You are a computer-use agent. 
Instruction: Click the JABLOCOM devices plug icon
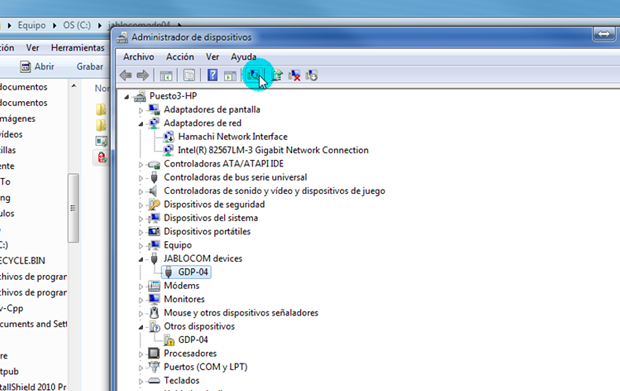pos(154,259)
